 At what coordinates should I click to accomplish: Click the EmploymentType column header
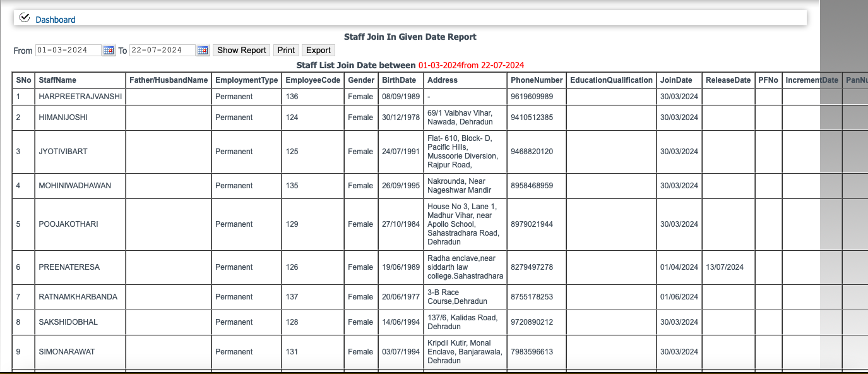click(x=246, y=80)
